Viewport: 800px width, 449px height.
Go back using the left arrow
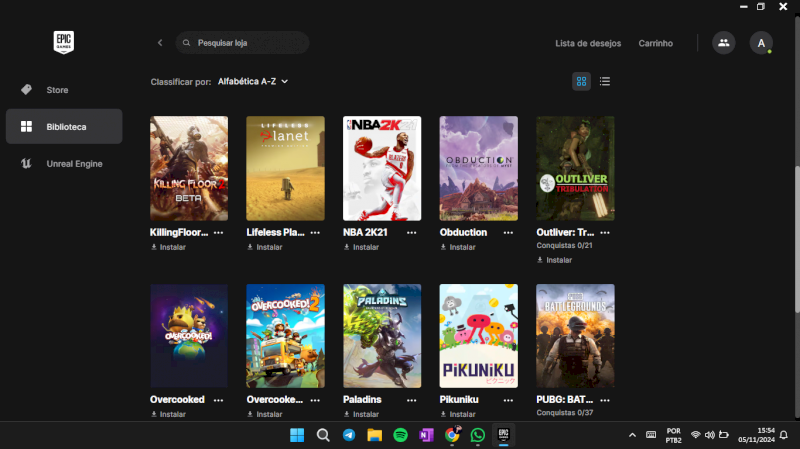click(160, 43)
